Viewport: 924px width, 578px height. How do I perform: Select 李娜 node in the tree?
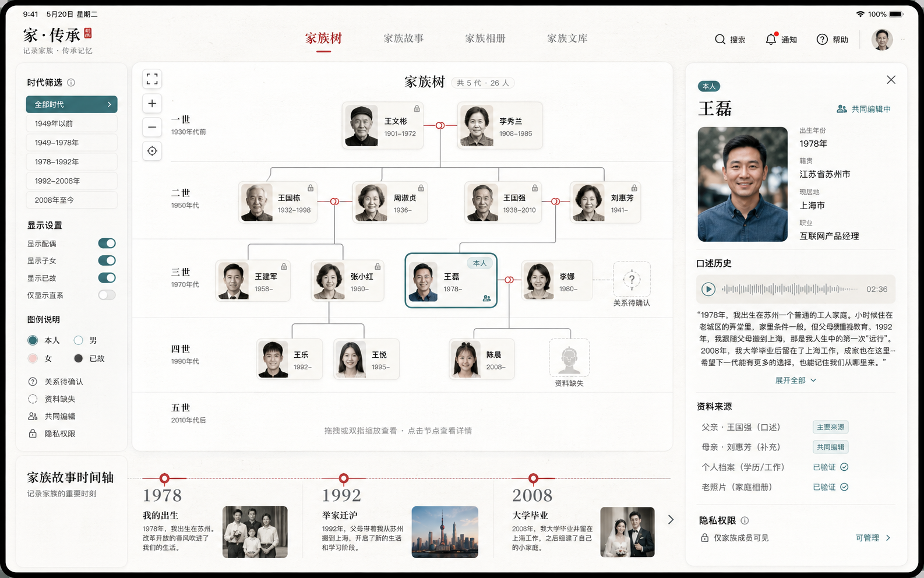pyautogui.click(x=557, y=280)
